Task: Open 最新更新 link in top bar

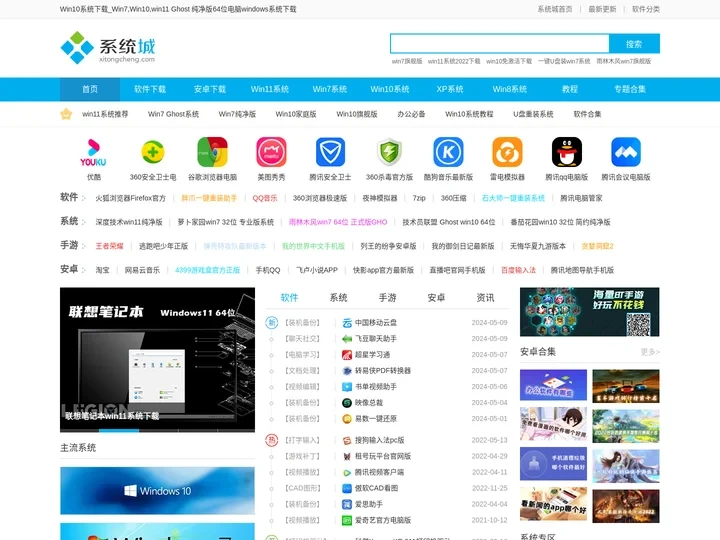Action: [602, 9]
